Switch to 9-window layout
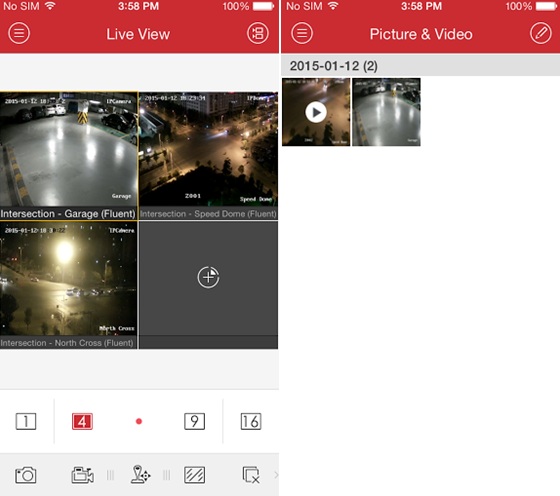This screenshot has width=560, height=496. pos(195,421)
